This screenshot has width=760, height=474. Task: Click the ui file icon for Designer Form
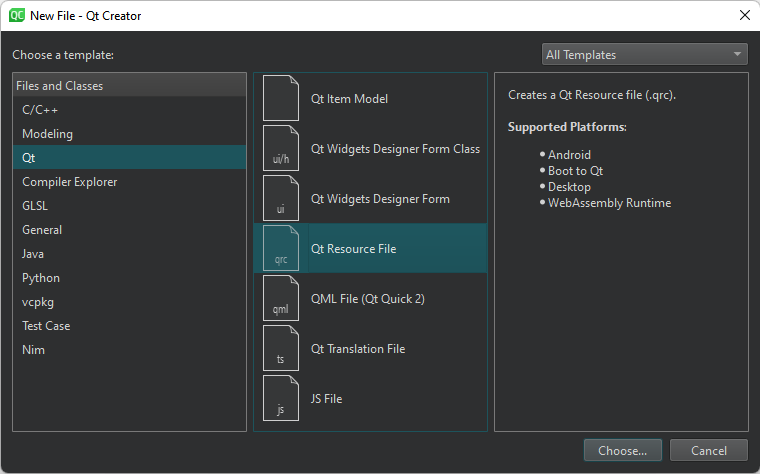click(x=281, y=199)
